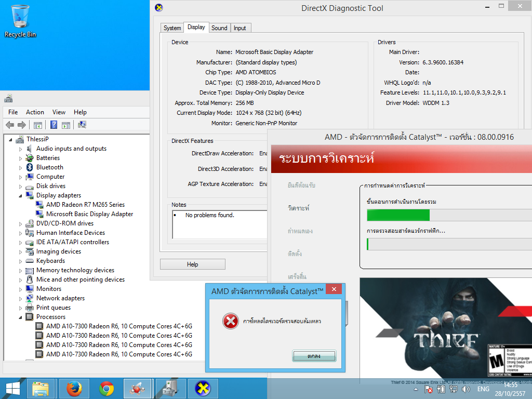Select Memory technology devices tree item
Image resolution: width=532 pixels, height=399 pixels.
75,270
